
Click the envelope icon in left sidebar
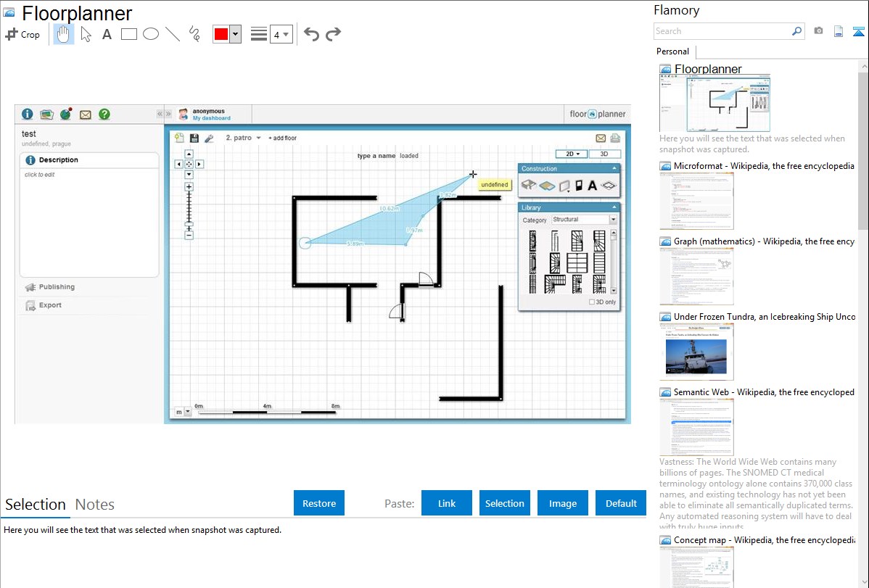click(x=86, y=115)
